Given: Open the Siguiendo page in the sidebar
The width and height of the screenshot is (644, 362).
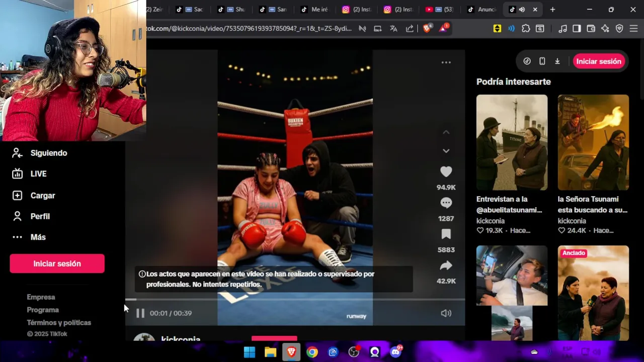Looking at the screenshot, I should click(x=49, y=153).
